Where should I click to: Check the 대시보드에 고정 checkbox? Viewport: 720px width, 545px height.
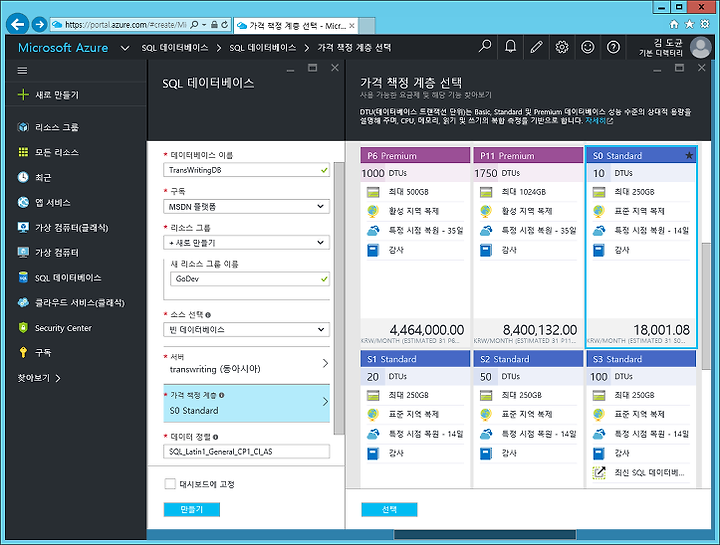point(170,483)
